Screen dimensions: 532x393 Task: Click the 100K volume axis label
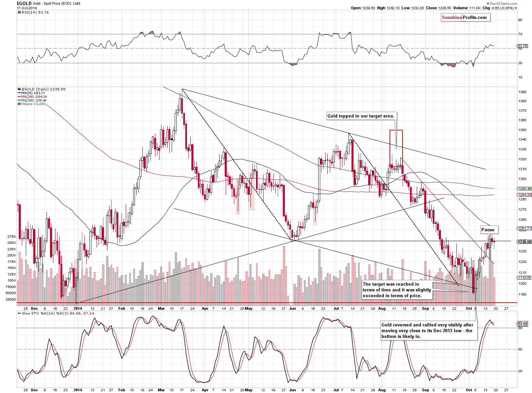12,280
